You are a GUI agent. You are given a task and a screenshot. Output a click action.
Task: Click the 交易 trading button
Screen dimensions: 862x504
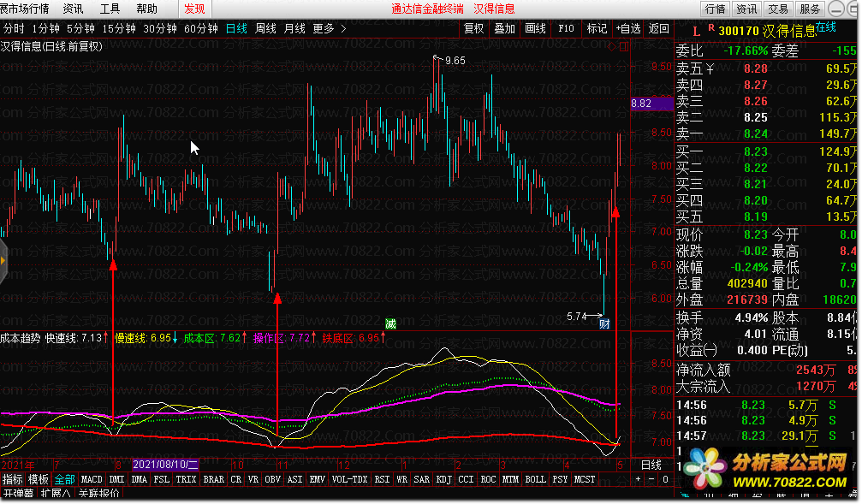click(x=778, y=9)
